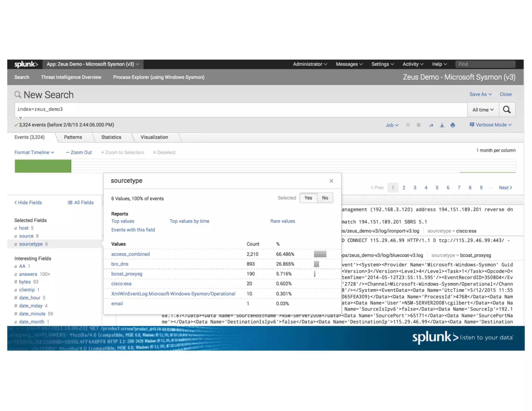Switch to the Statistics tab
This screenshot has height=411, width=532.
tap(111, 137)
